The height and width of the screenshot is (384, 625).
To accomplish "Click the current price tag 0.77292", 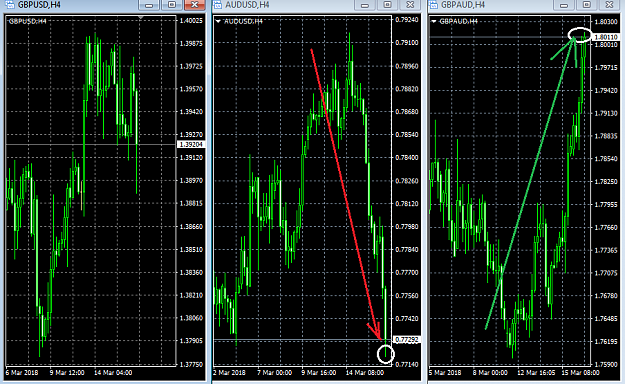I will (x=407, y=340).
